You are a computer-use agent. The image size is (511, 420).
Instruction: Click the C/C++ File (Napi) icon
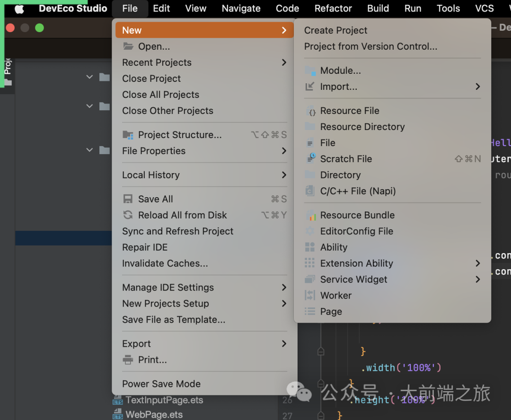click(x=309, y=191)
